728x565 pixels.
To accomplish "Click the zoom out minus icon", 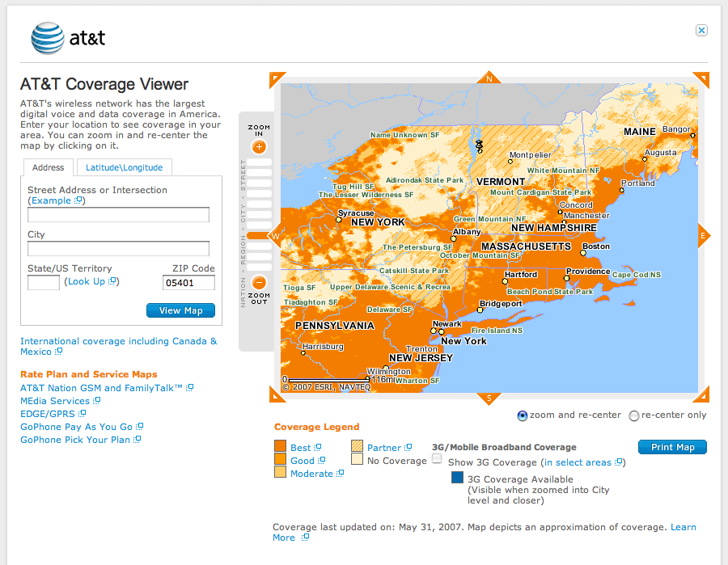I will (259, 282).
